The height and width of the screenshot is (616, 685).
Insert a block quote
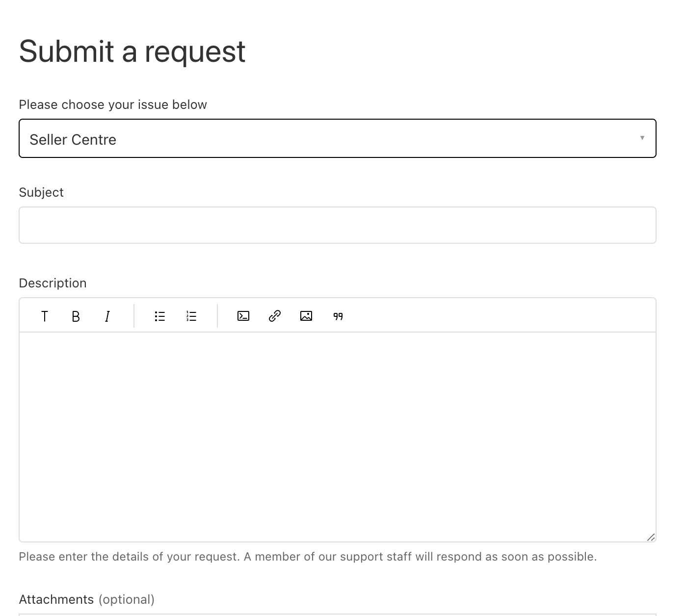coord(338,316)
